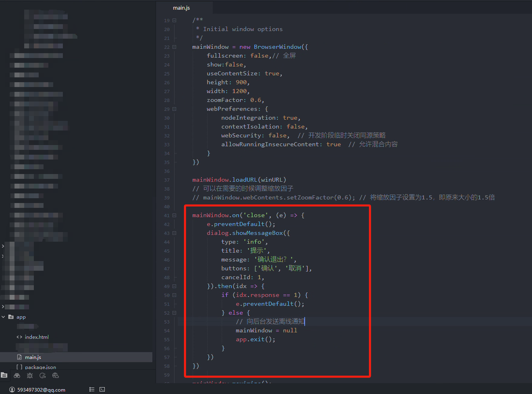Click the user avatar icon in status bar
532x394 pixels.
pyautogui.click(x=12, y=390)
